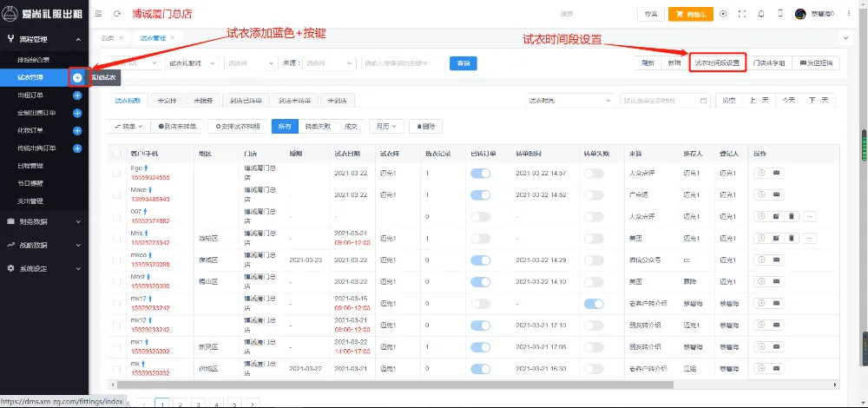Enable the 转单失败 switch for Make

594,194
